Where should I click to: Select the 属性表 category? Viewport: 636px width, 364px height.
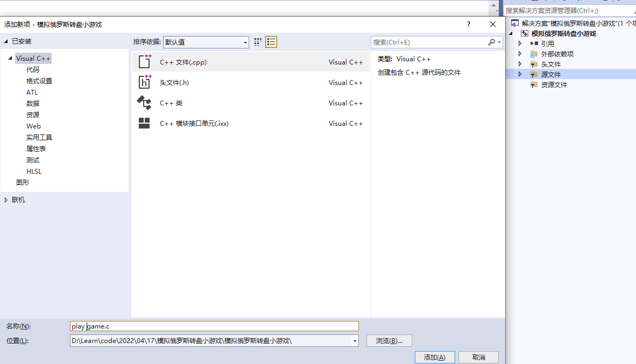[36, 149]
